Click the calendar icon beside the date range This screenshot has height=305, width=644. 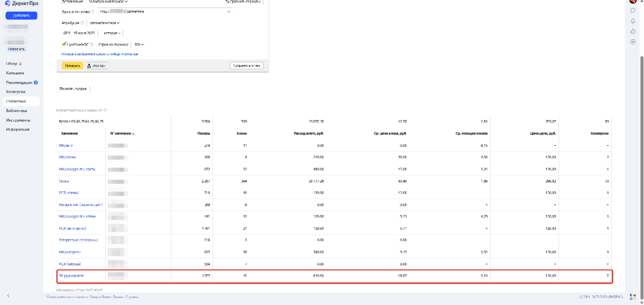65,33
